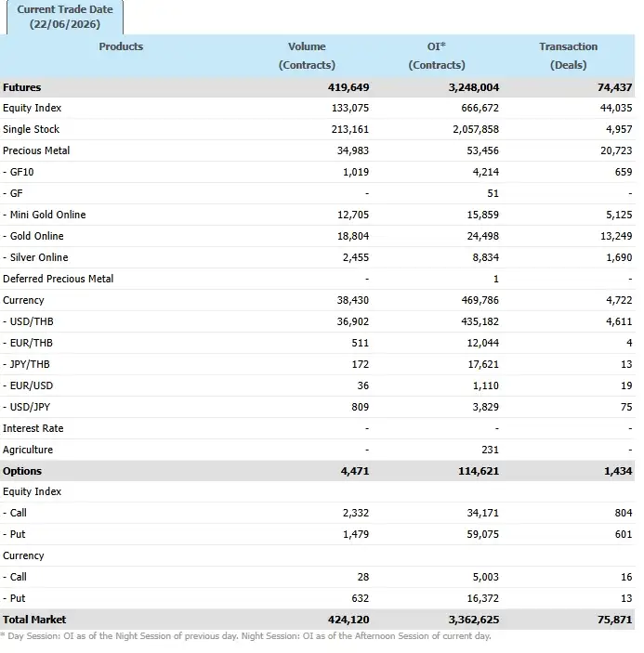Click Mini Gold Online OI 15,859
This screenshot has width=644, height=653.
483,215
